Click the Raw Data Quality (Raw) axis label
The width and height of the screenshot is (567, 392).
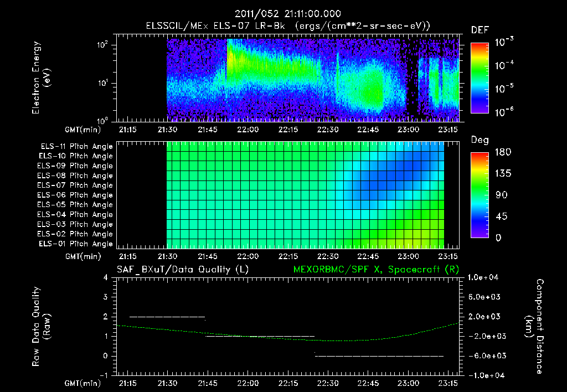(41, 327)
